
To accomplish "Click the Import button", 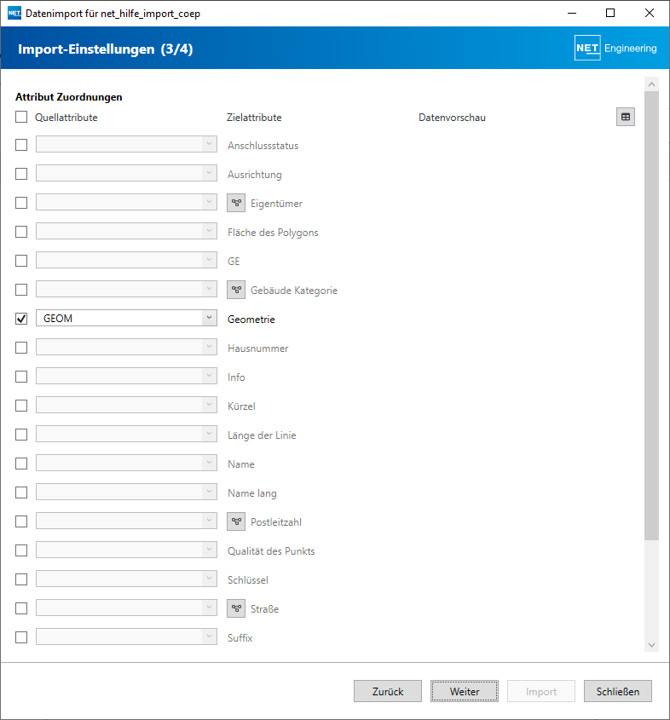I will pyautogui.click(x=541, y=691).
